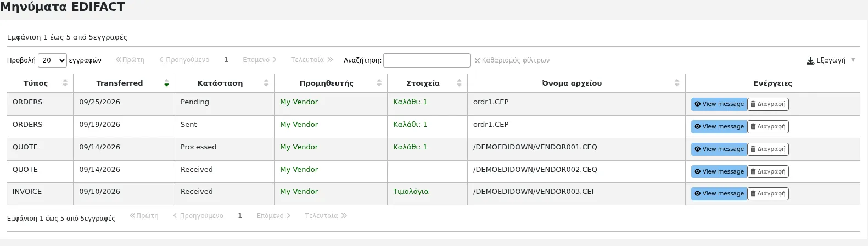Sort by Transferred column arrow icon
Viewport: 868px width, 246px height.
point(166,83)
